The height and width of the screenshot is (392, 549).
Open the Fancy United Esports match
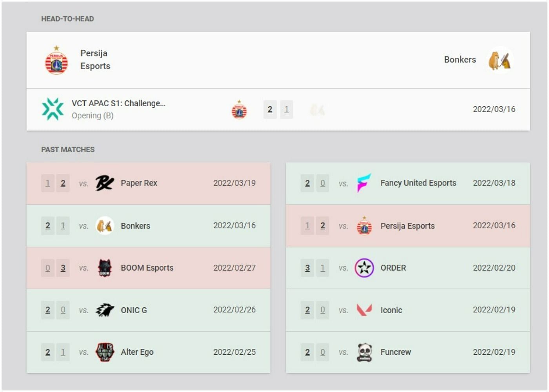tap(408, 183)
